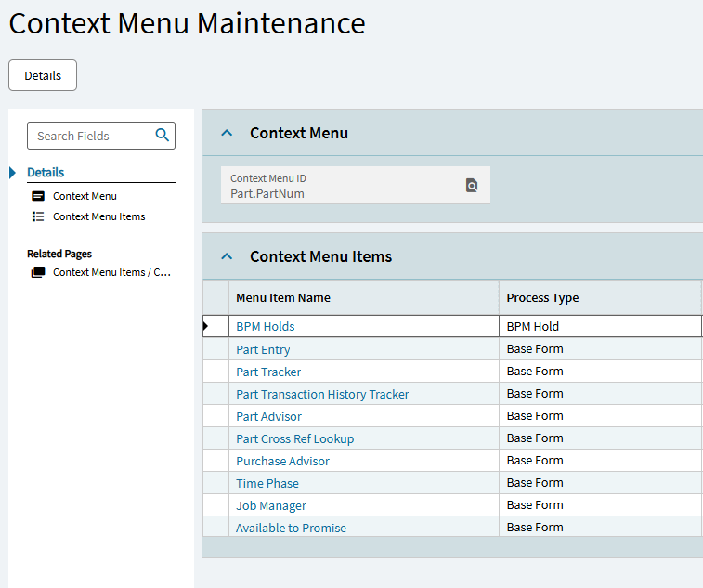Click the row selector arrow for BPM Holds
This screenshot has width=703, height=588.
tap(206, 326)
